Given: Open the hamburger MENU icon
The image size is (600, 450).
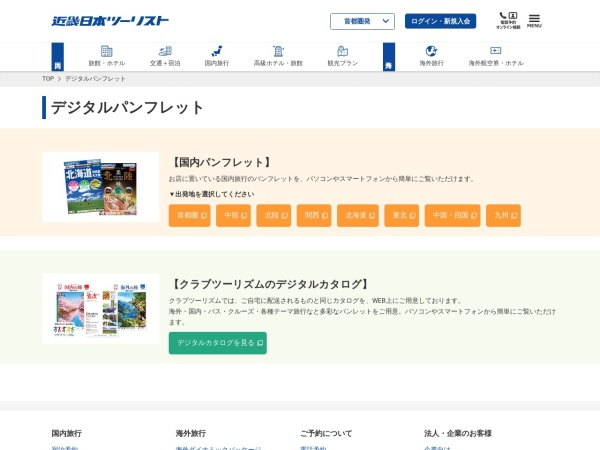Looking at the screenshot, I should click(x=534, y=21).
